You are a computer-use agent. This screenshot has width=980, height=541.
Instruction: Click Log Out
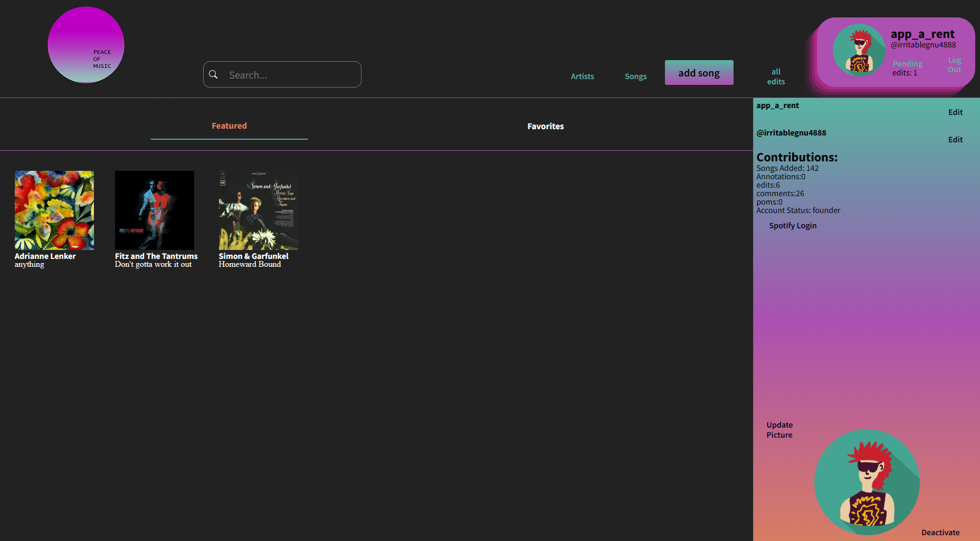[954, 64]
